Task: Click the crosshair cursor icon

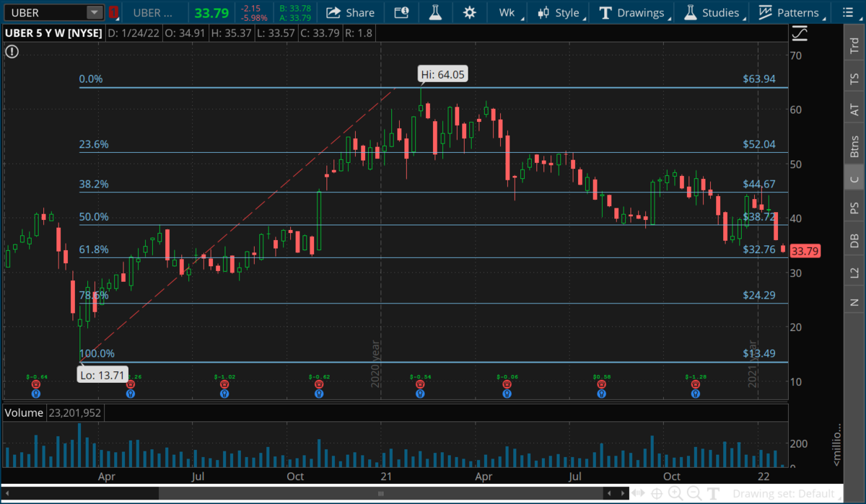Action: pyautogui.click(x=657, y=493)
